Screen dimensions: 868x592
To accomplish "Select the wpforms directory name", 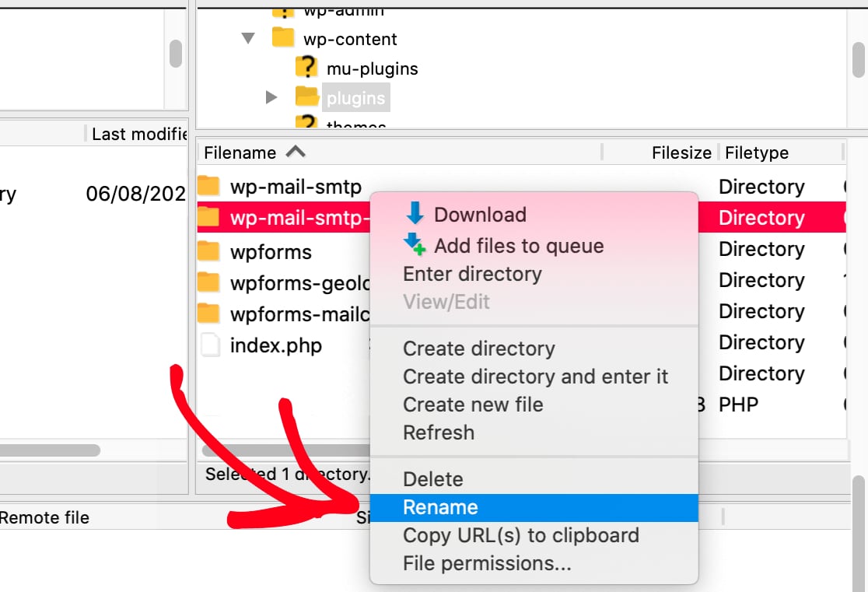I will pyautogui.click(x=271, y=252).
